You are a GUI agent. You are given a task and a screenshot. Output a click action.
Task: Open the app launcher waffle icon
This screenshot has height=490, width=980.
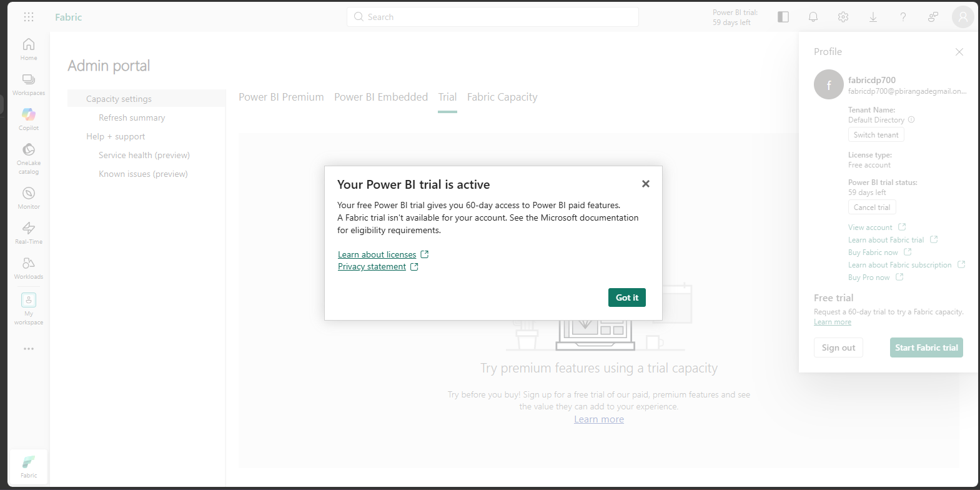[29, 17]
